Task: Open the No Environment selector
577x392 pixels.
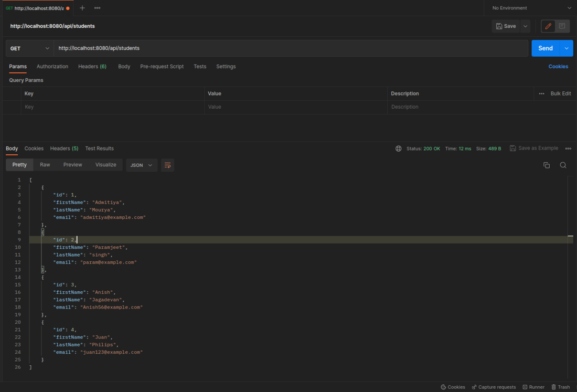Action: point(530,8)
